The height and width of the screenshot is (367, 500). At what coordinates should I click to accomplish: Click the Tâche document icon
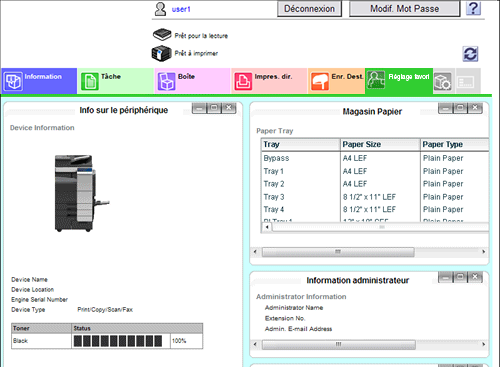[x=90, y=81]
